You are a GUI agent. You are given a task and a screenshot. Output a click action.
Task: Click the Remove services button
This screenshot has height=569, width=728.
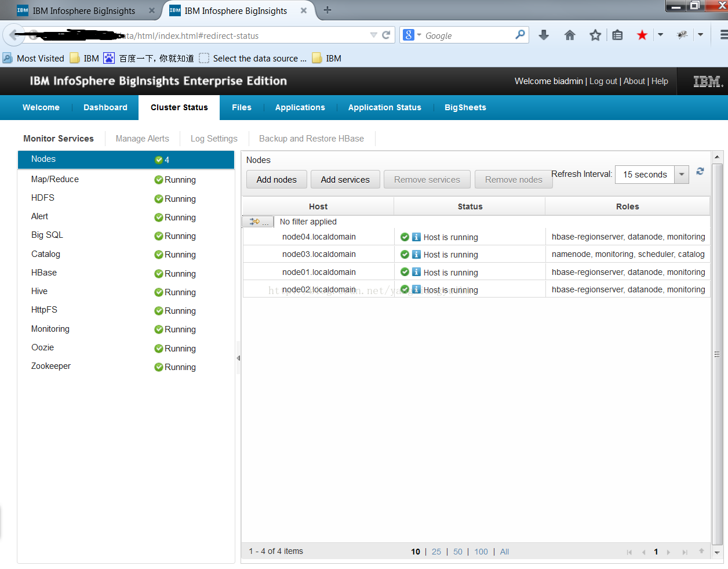click(x=427, y=180)
